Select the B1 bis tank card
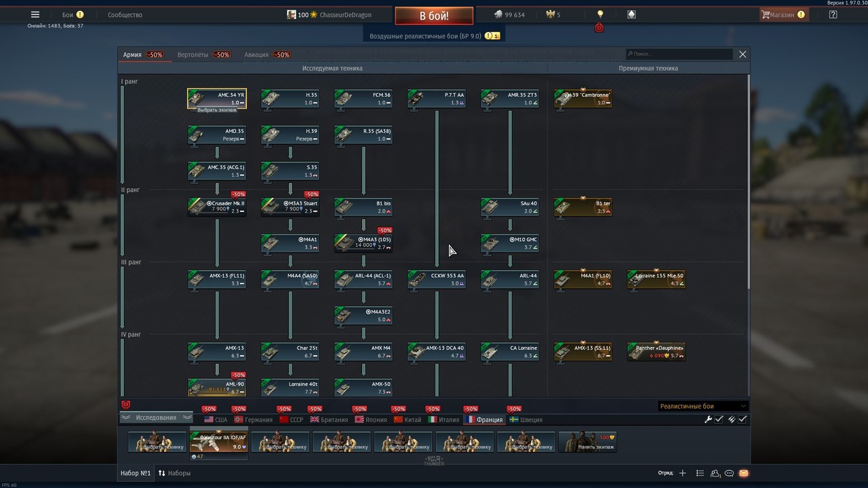 (363, 207)
